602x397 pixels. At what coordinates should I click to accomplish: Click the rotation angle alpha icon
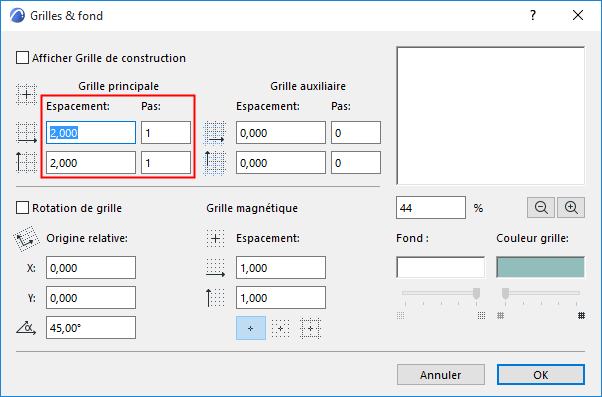coord(26,328)
